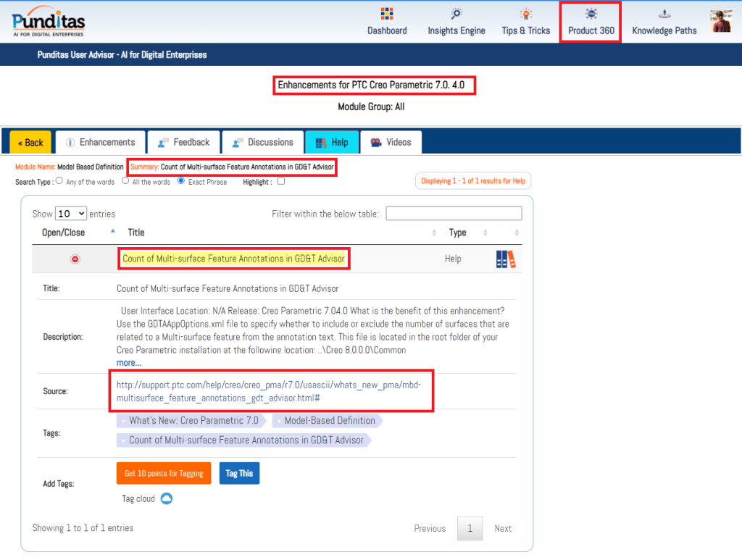Open the Show entries count dropdown
Image resolution: width=742 pixels, height=560 pixels.
[71, 214]
